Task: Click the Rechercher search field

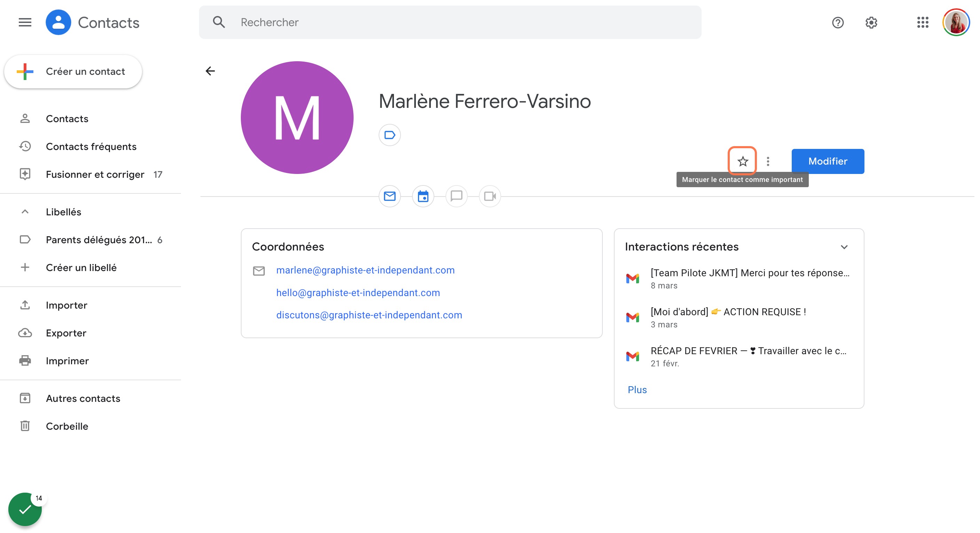Action: pyautogui.click(x=450, y=23)
